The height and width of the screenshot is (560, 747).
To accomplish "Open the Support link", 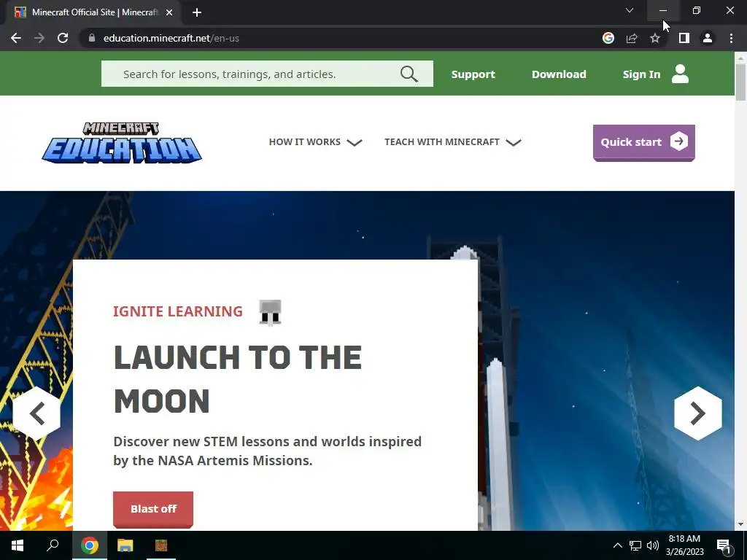I will point(473,74).
